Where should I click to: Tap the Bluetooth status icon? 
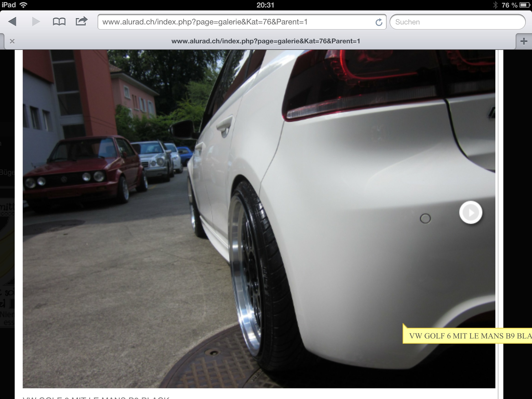[495, 5]
